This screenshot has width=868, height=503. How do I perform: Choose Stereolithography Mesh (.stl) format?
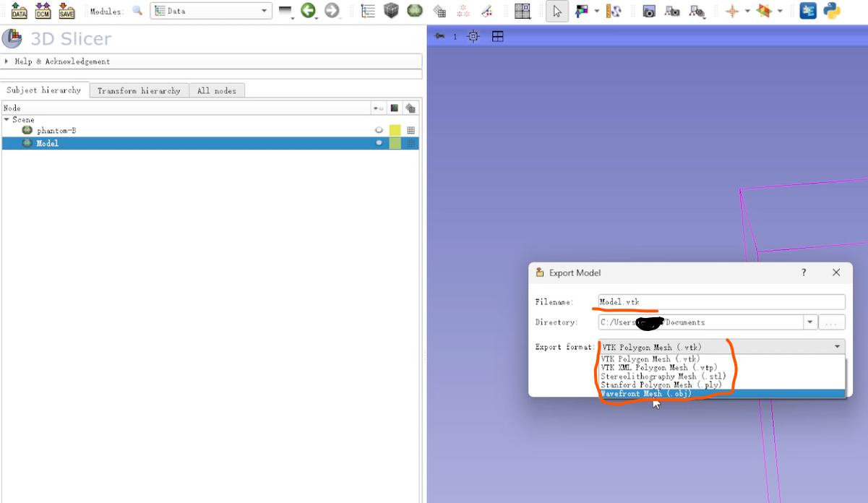click(x=722, y=376)
